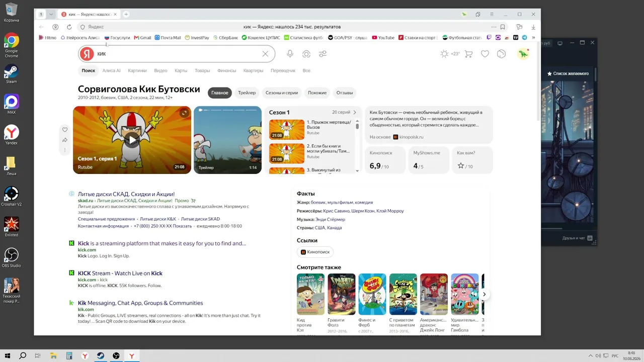
Task: Open Гравити Фолз poster
Action: pos(342,294)
